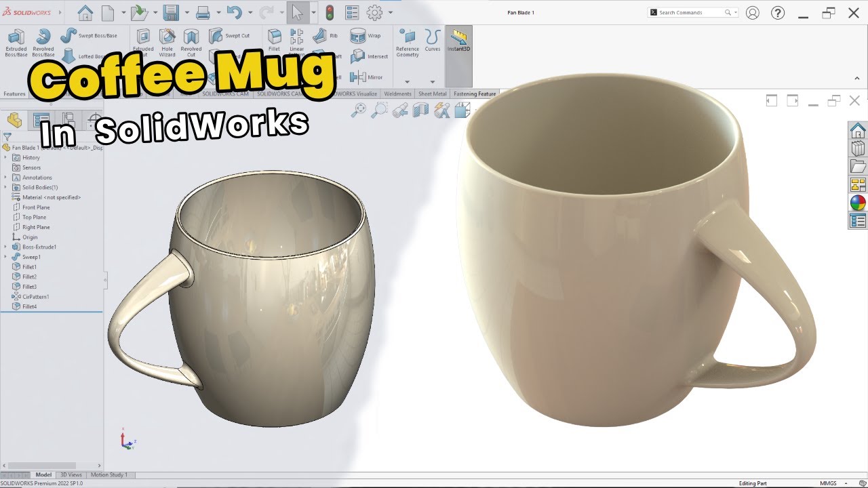
Task: Select the Mirror tool
Action: click(367, 77)
